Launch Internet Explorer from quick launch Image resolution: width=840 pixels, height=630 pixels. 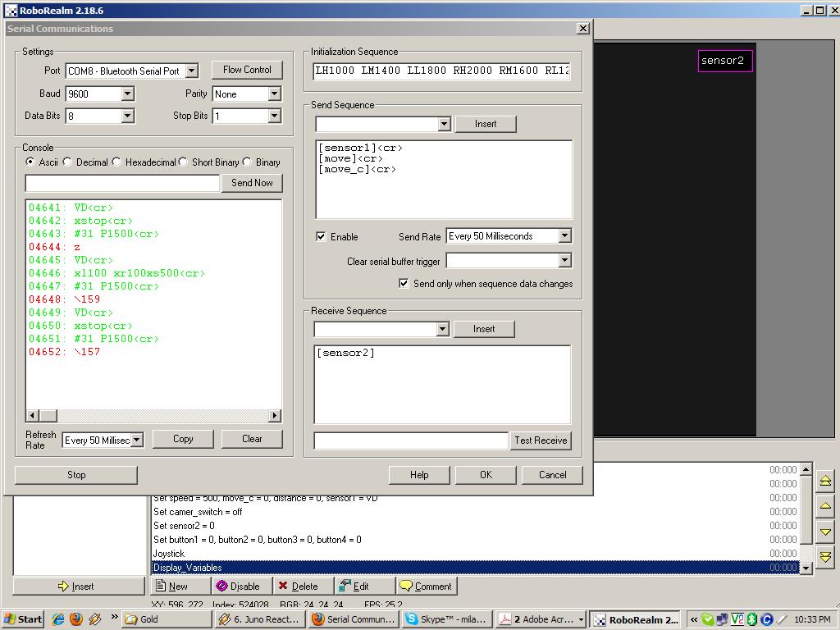pos(58,619)
